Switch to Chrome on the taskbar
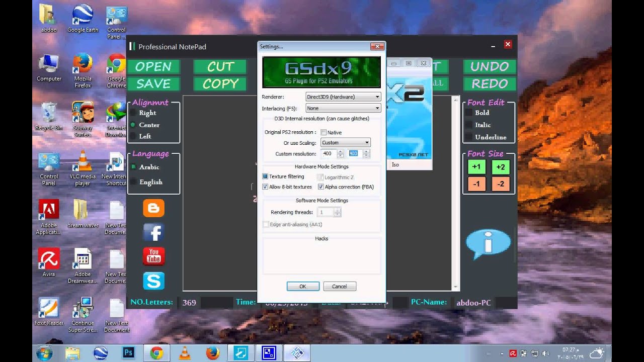Image resolution: width=644 pixels, height=362 pixels. click(x=156, y=353)
